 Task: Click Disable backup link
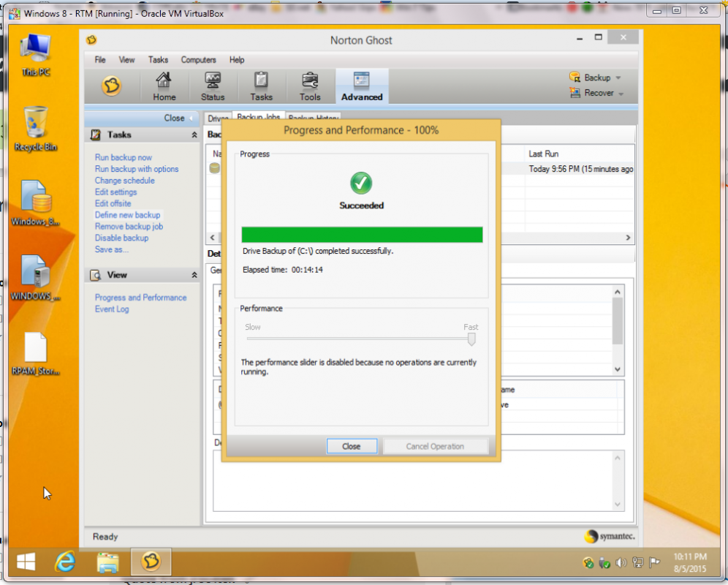click(121, 238)
